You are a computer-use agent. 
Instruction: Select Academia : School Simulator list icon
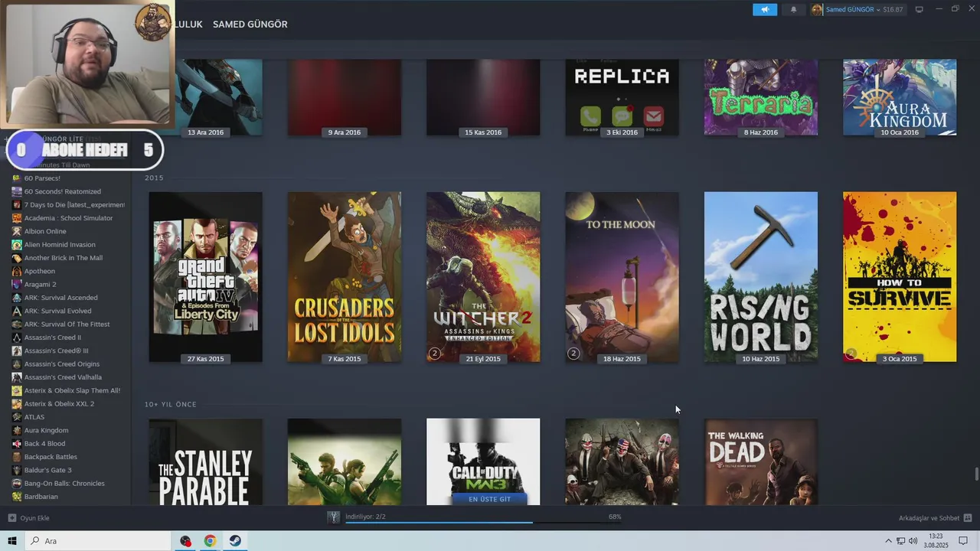point(17,218)
